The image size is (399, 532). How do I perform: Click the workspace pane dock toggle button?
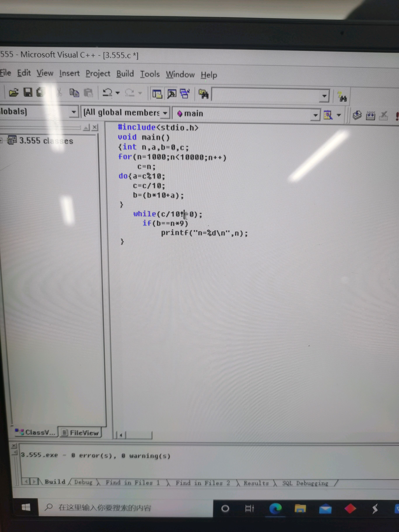[x=86, y=127]
